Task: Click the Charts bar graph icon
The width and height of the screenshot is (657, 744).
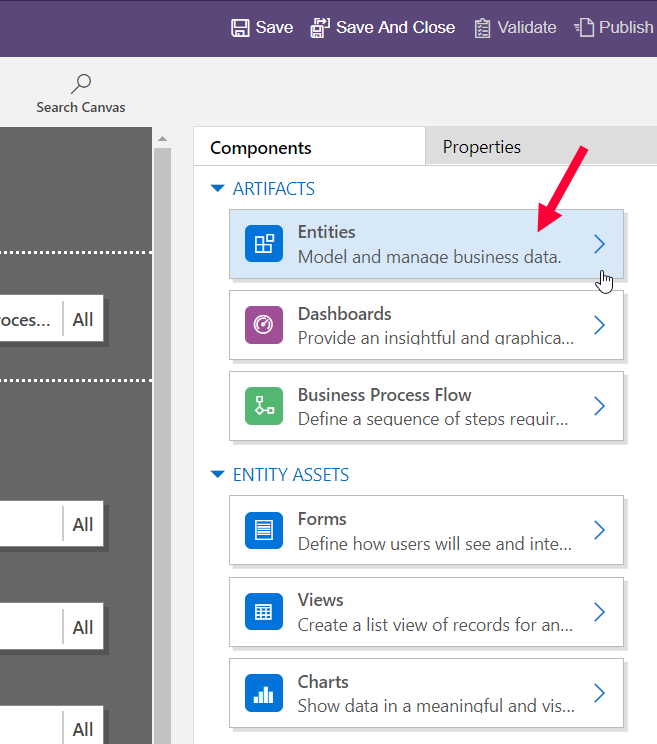Action: [264, 693]
